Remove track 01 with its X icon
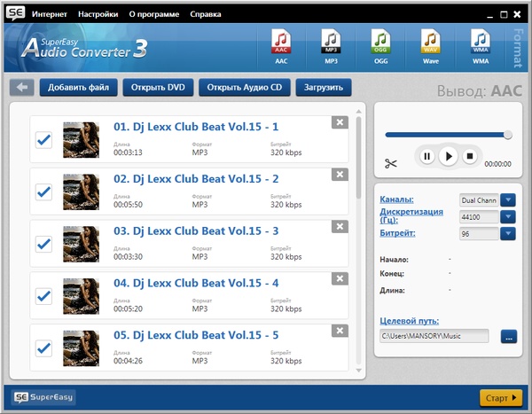The width and height of the screenshot is (532, 414). (339, 123)
